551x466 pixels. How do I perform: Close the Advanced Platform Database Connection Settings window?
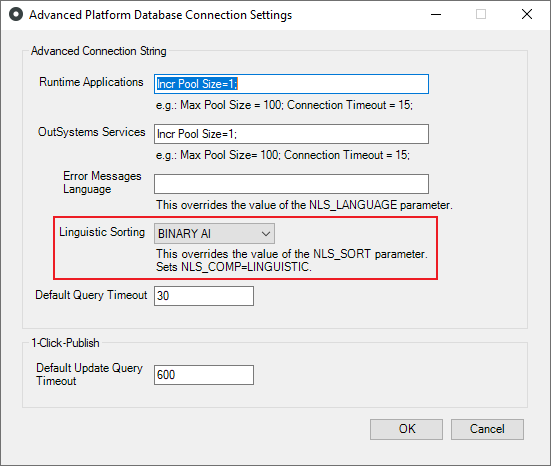coord(527,14)
